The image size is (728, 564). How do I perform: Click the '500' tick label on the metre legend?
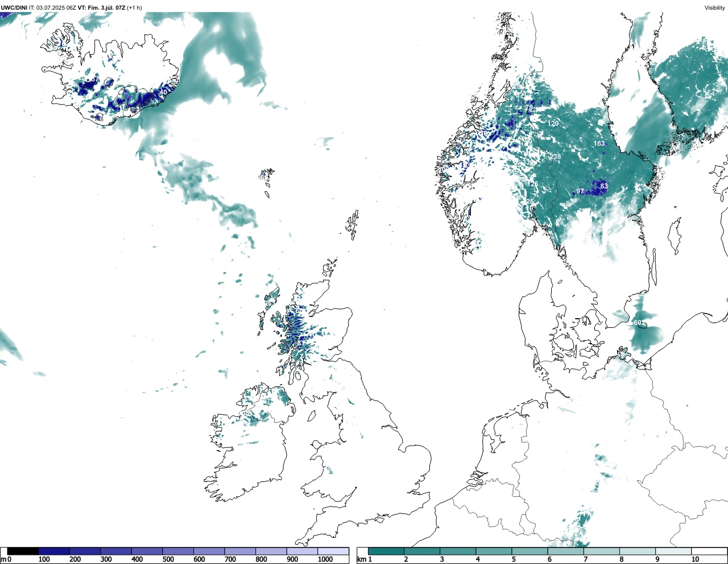pyautogui.click(x=168, y=559)
